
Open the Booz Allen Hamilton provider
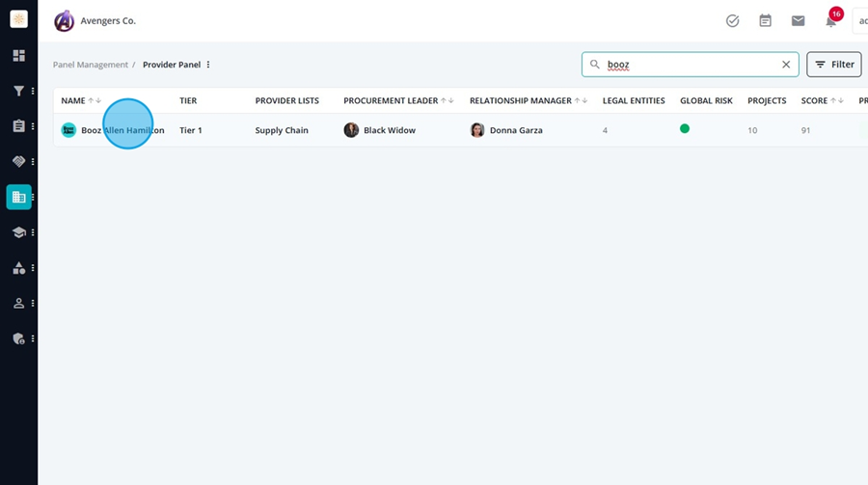(122, 130)
